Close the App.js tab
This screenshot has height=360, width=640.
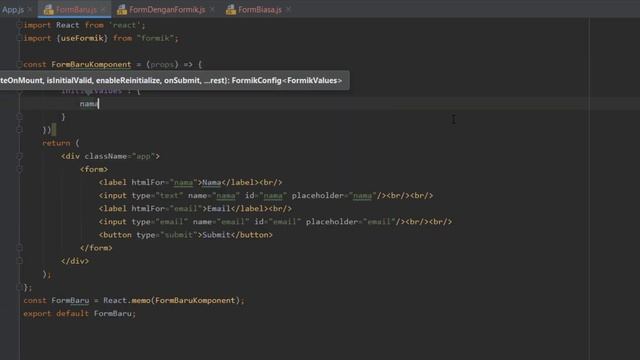(x=30, y=9)
